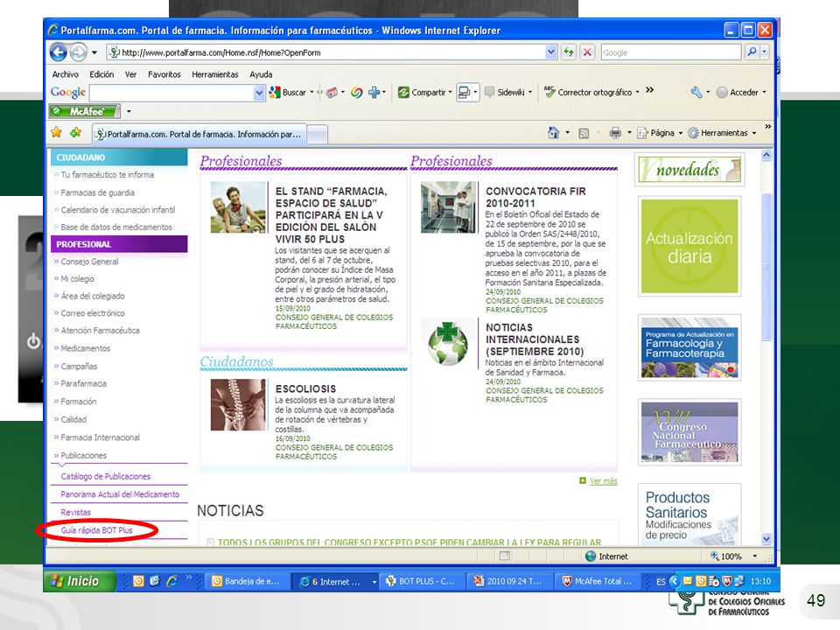Screen dimensions: 840x630
Task: Click the IE Forward navigation button
Action: coord(78,52)
